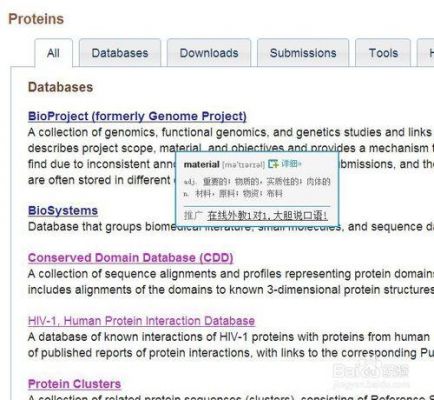Click the phonetic transcription in the popup
The height and width of the screenshot is (400, 434).
tap(243, 164)
